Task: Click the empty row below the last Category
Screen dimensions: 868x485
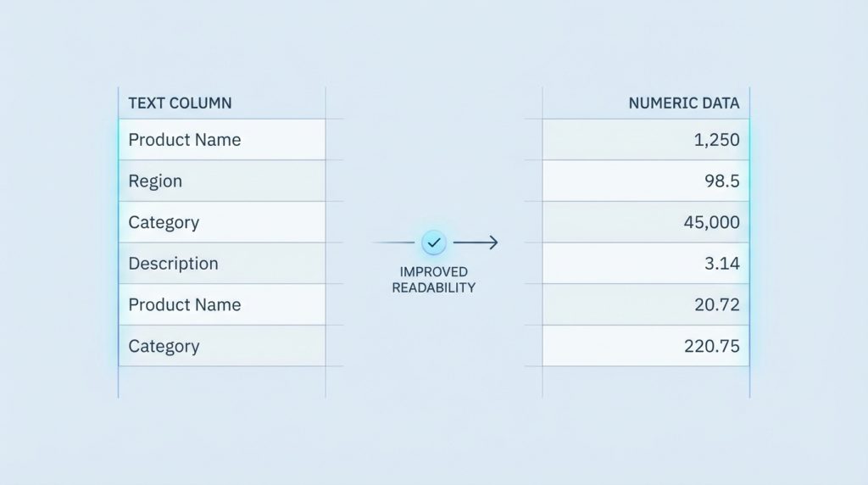Action: [221, 382]
